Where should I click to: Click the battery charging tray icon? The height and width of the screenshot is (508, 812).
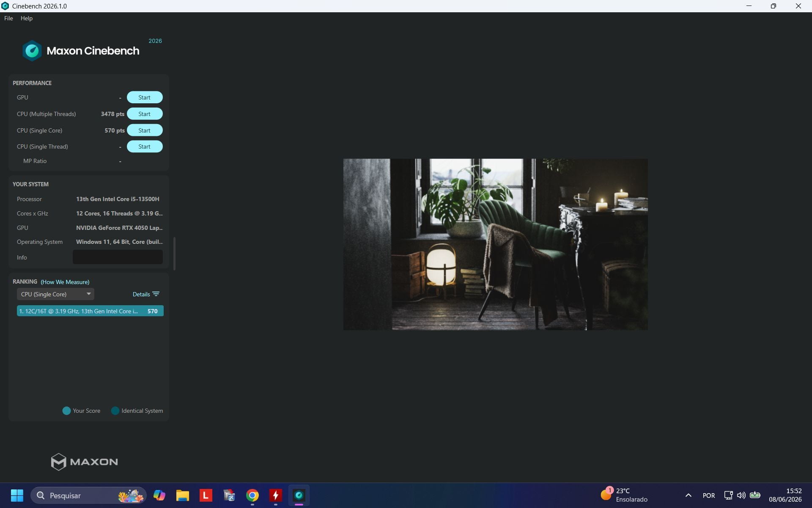pyautogui.click(x=755, y=495)
